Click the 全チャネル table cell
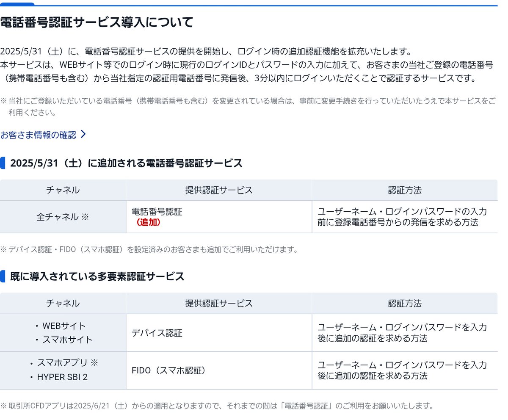This screenshot has width=508, height=420. click(63, 216)
